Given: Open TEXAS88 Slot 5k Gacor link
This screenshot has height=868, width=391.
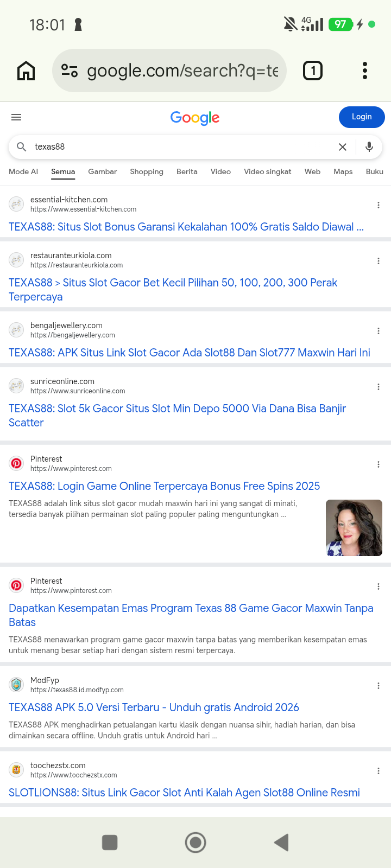Looking at the screenshot, I should (177, 416).
